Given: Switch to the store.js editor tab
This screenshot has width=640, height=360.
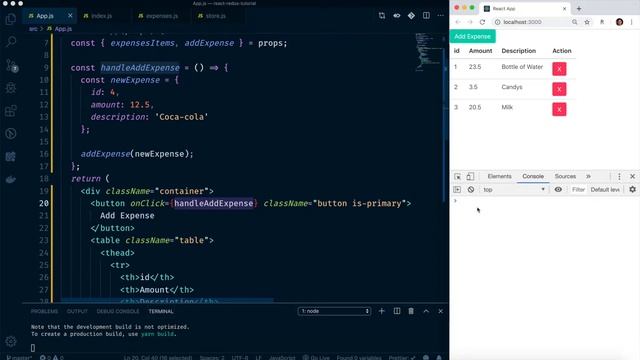Looking at the screenshot, I should tap(216, 16).
